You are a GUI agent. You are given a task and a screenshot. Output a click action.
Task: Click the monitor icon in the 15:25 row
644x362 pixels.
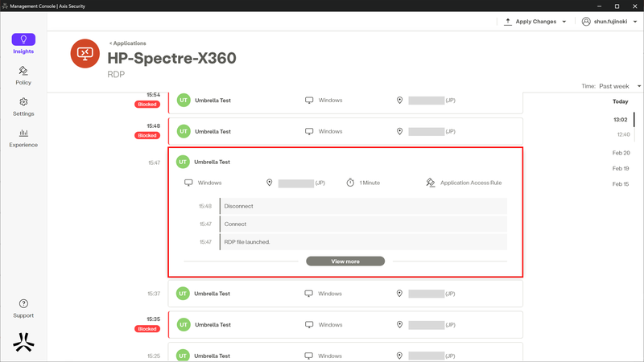point(308,356)
